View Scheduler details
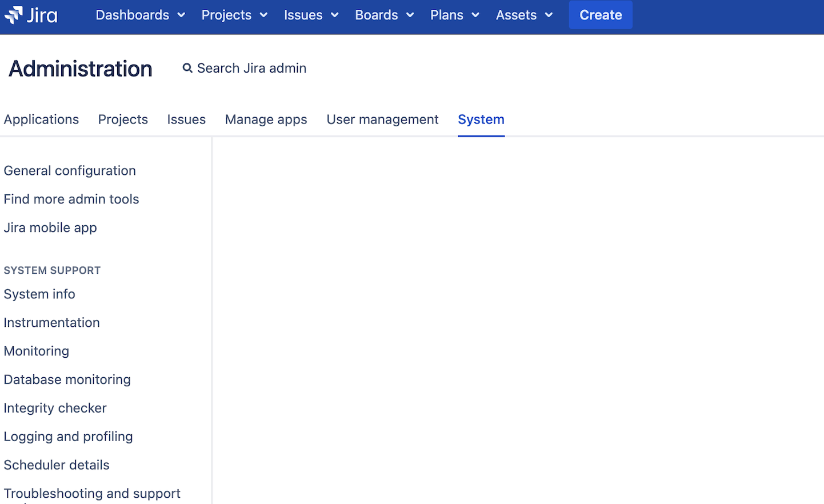Image resolution: width=824 pixels, height=504 pixels. [57, 465]
